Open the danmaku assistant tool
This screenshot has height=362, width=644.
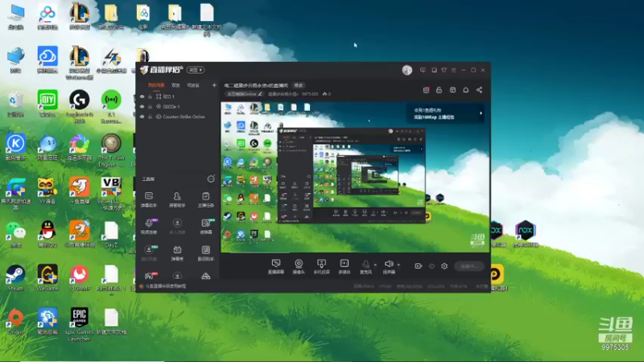pos(149,199)
